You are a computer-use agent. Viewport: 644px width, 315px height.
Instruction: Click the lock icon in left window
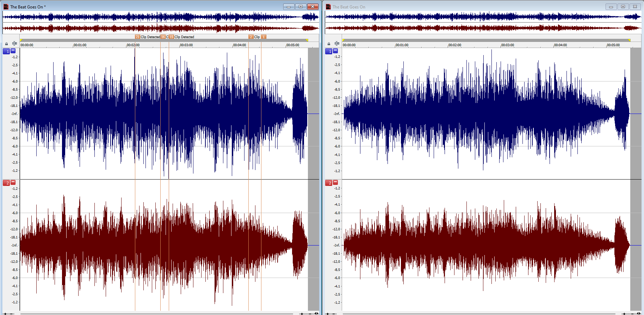click(6, 44)
